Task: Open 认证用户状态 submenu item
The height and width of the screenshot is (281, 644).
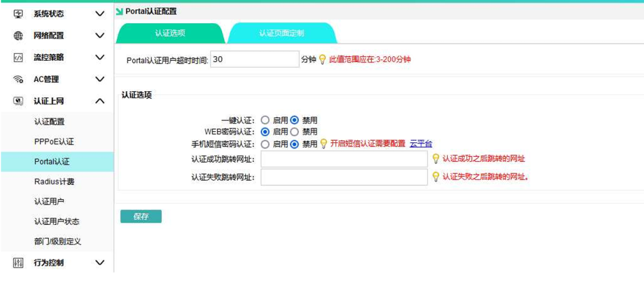Action: coord(57,222)
